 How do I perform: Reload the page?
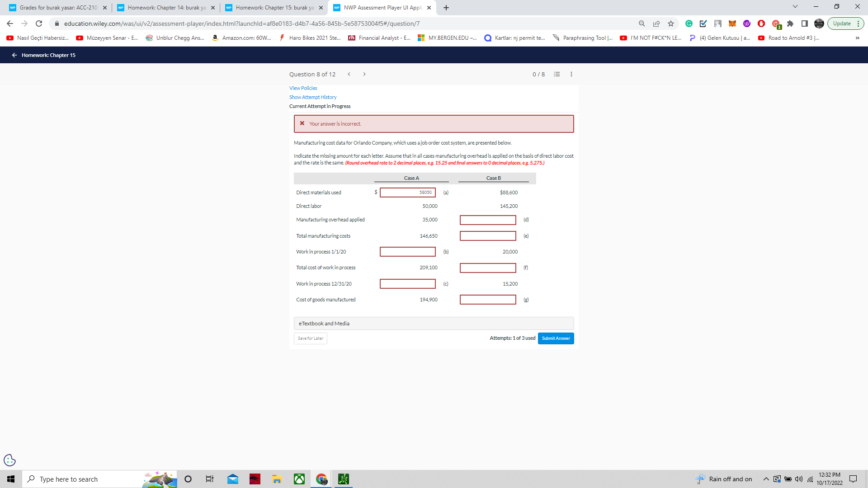39,23
